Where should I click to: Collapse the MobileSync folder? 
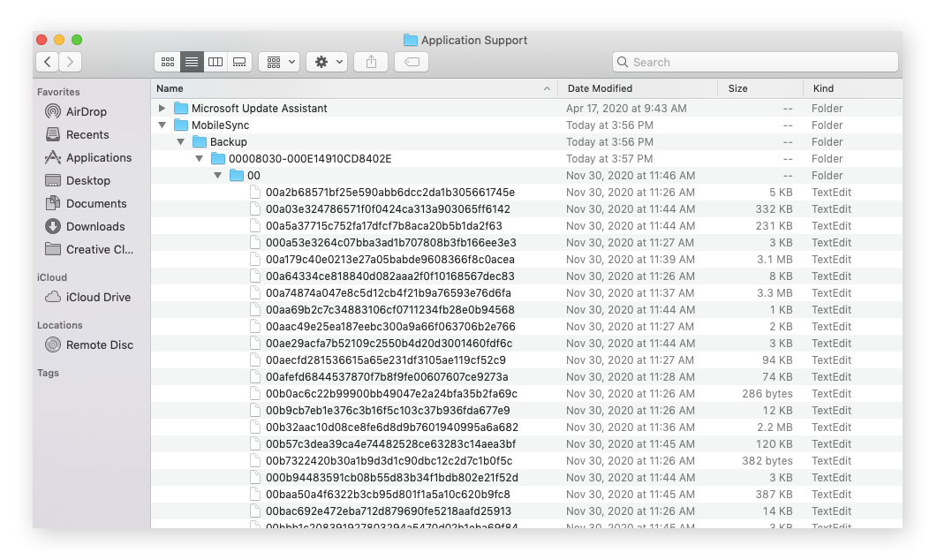162,125
